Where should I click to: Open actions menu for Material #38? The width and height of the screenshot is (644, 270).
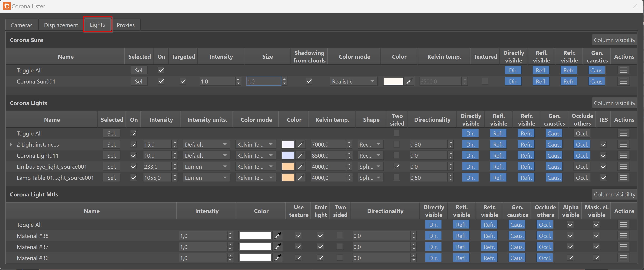pos(623,235)
